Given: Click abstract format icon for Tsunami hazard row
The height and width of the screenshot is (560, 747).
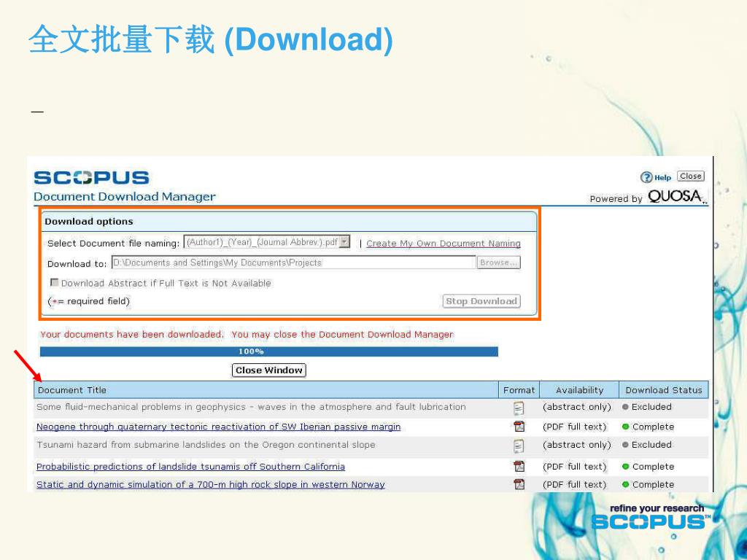Looking at the screenshot, I should pyautogui.click(x=519, y=446).
